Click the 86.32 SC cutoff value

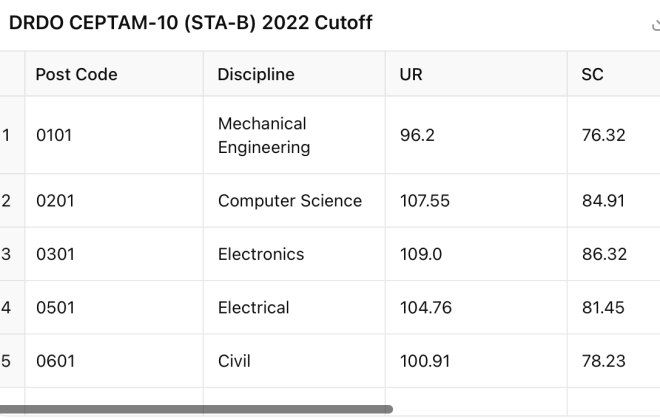(x=604, y=254)
